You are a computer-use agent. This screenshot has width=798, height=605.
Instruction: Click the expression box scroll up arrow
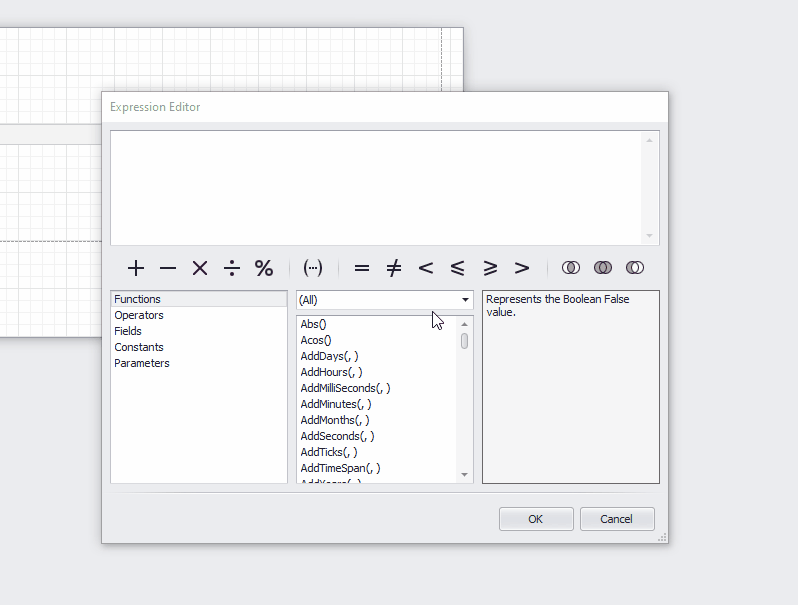(x=649, y=140)
